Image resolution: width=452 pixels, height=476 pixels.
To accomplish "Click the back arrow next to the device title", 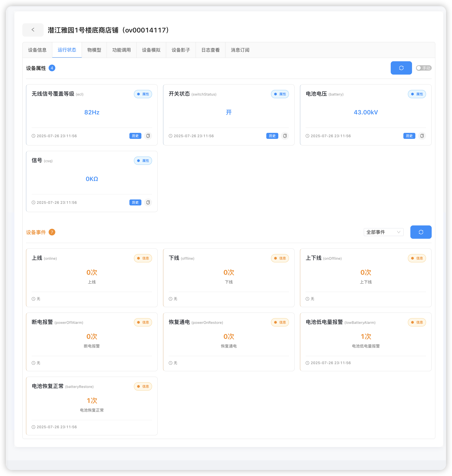I will [33, 30].
